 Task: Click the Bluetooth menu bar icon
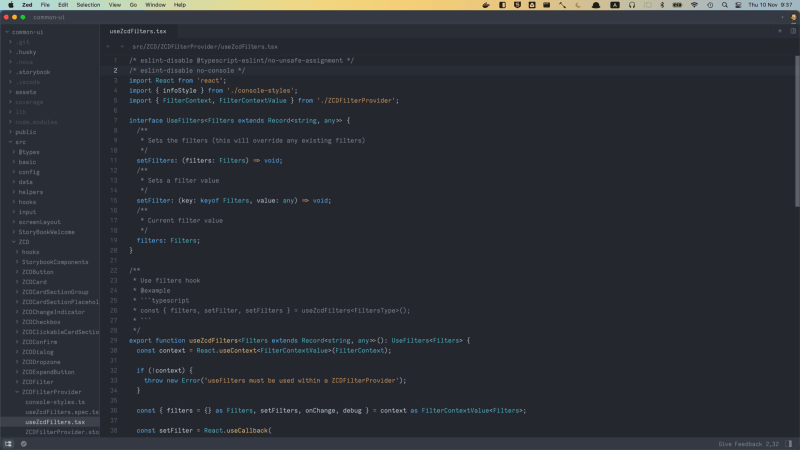(x=662, y=5)
